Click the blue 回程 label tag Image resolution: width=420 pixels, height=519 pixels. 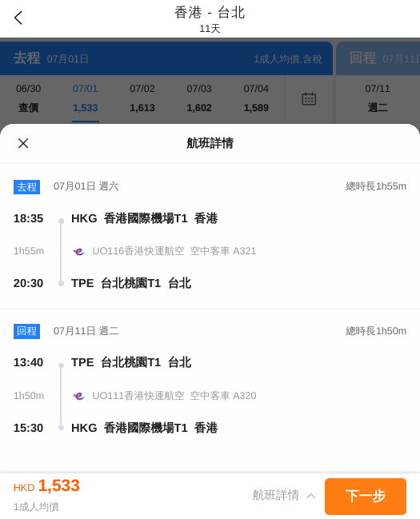(27, 331)
